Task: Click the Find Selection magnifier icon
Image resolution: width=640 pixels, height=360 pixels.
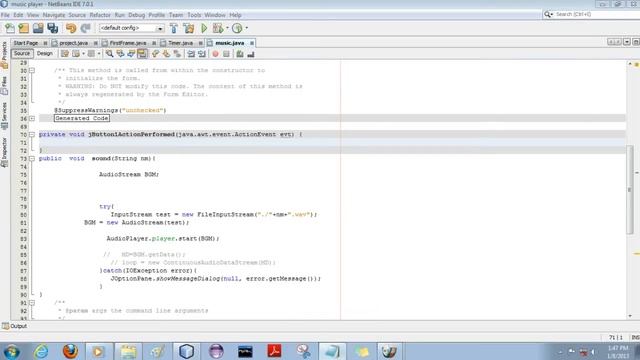Action: (x=109, y=54)
